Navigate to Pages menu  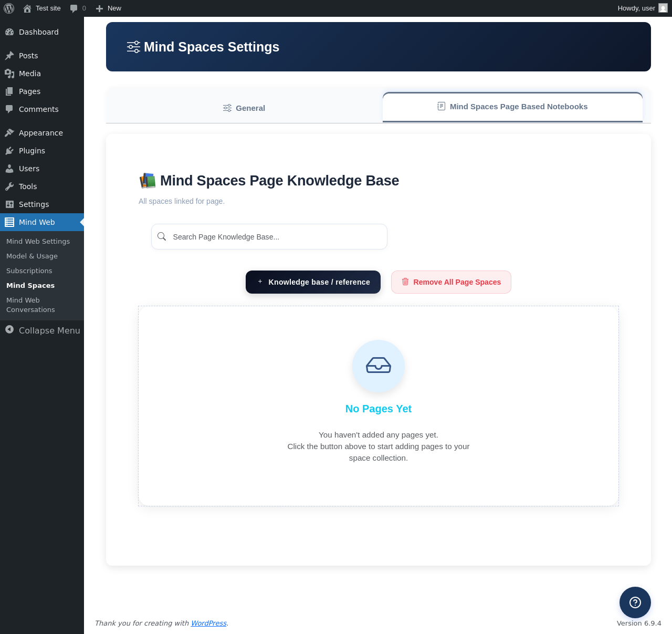[x=42, y=91]
